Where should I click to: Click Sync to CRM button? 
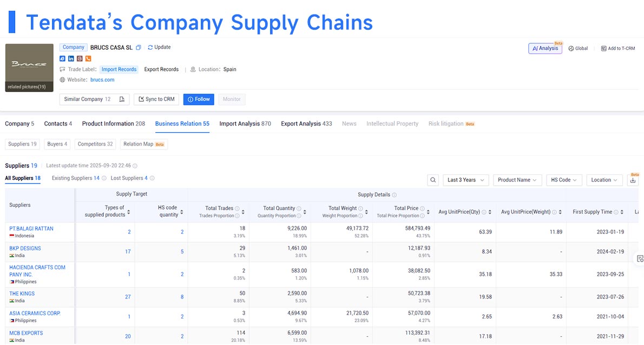coord(156,99)
